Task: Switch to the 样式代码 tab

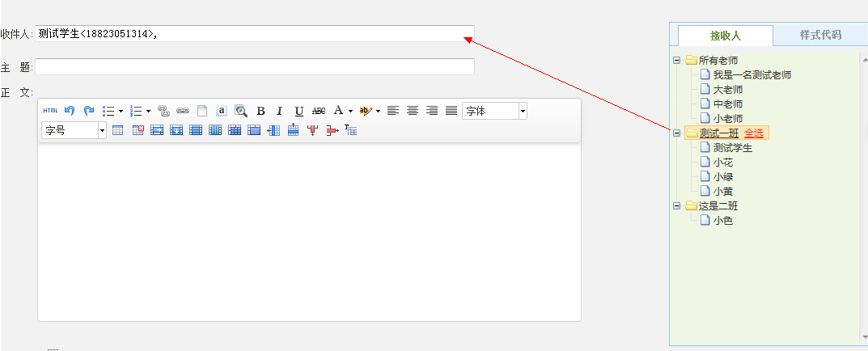Action: coord(820,35)
